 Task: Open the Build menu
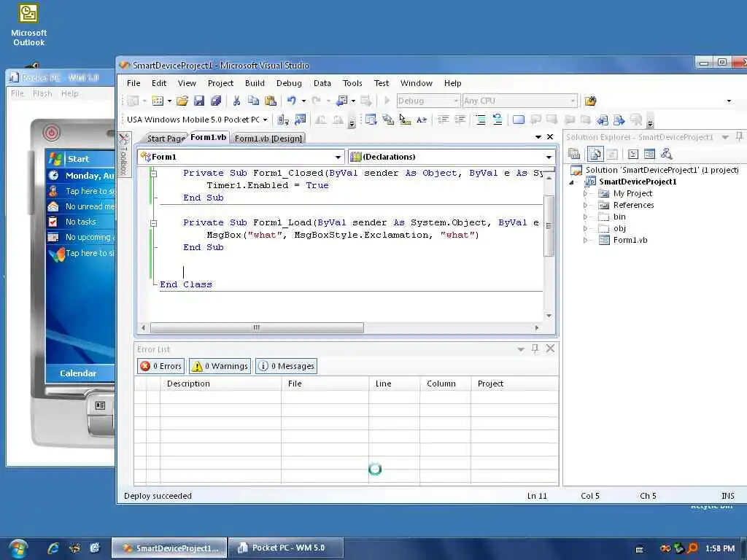point(255,83)
